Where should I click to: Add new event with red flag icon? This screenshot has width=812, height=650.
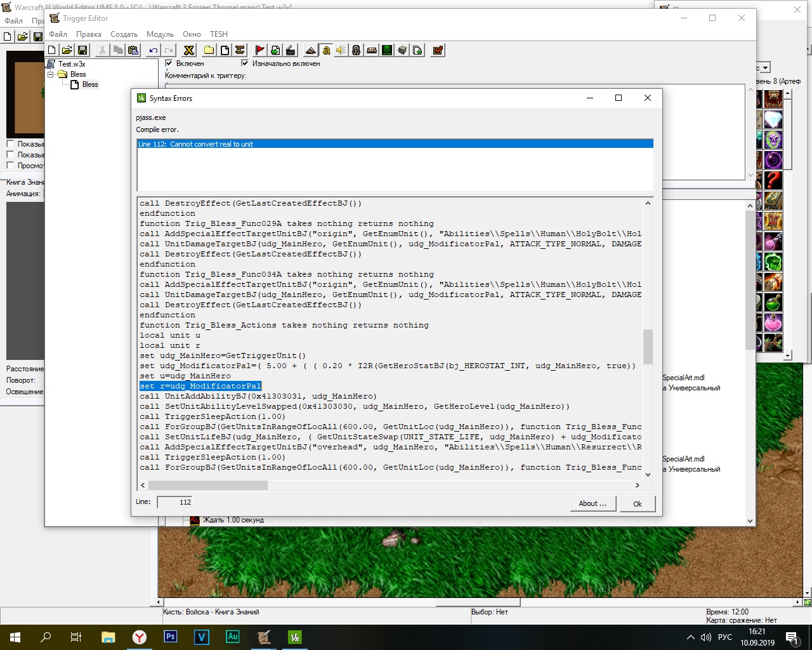pos(260,50)
